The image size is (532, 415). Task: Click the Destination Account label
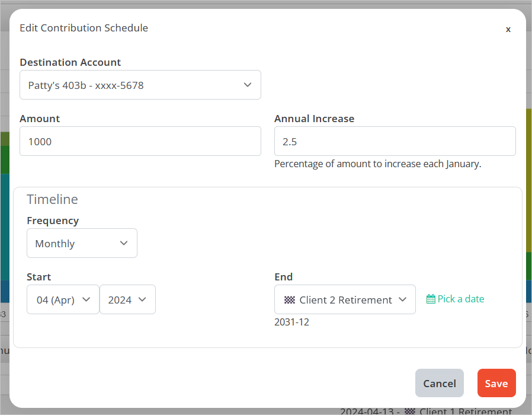pyautogui.click(x=70, y=62)
